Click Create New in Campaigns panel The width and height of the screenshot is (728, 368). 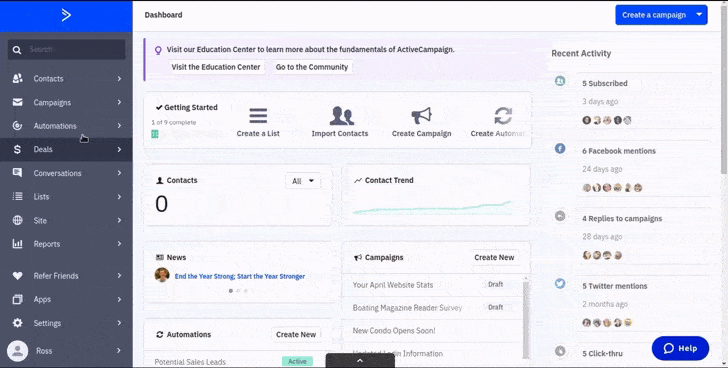[x=494, y=258]
